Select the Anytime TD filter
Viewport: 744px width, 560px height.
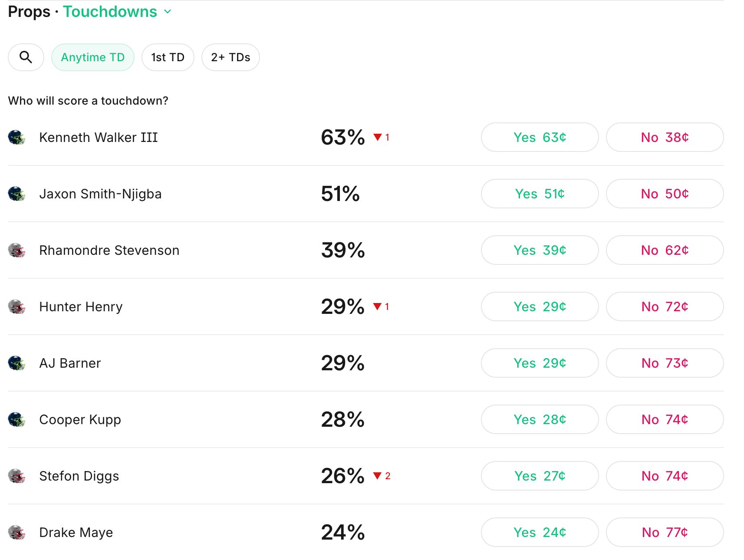point(92,57)
